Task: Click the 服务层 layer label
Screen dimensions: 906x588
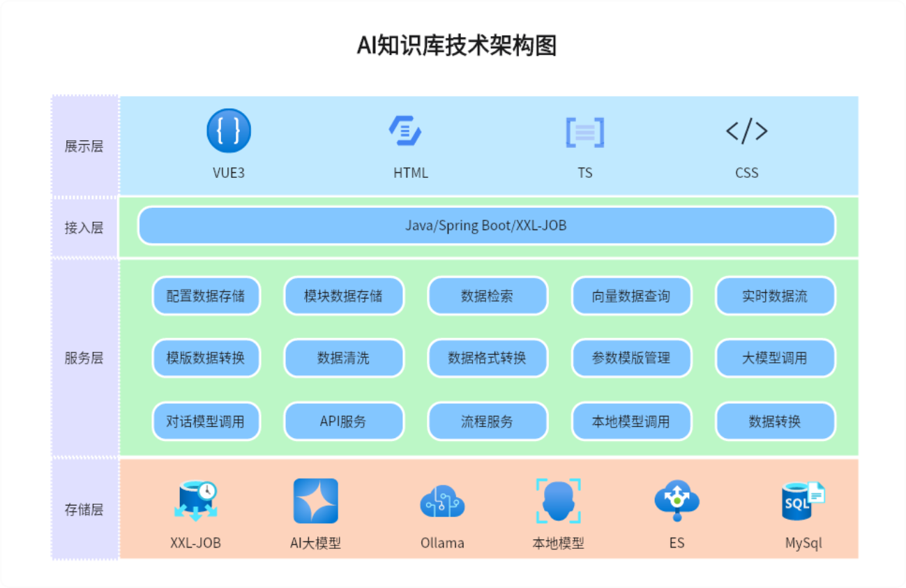Action: click(x=84, y=358)
